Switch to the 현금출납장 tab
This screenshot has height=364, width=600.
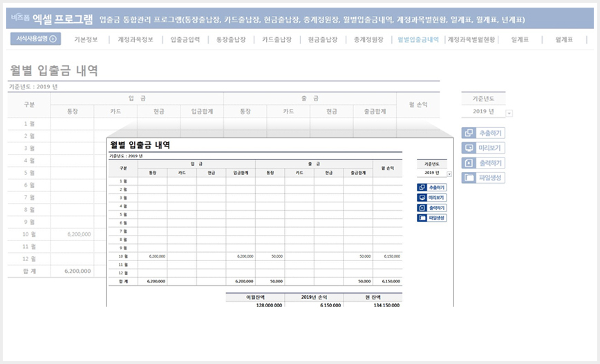click(x=323, y=39)
